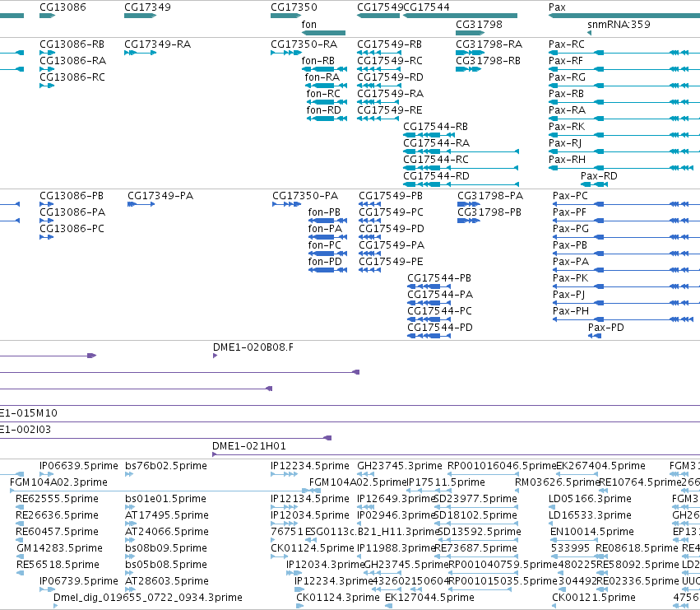Open EST IP06739.5prime
700x610 pixels.
(79, 581)
